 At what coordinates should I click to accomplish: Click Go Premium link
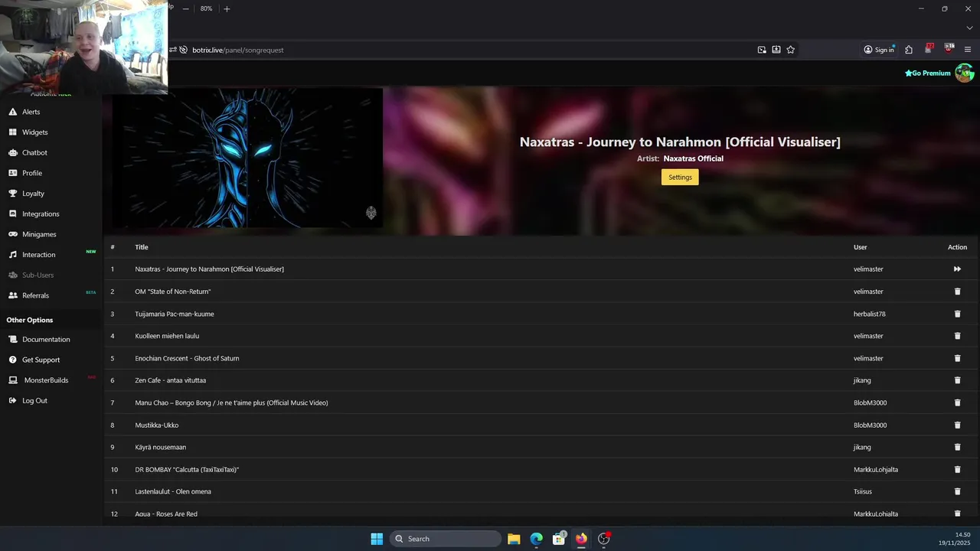pyautogui.click(x=927, y=73)
